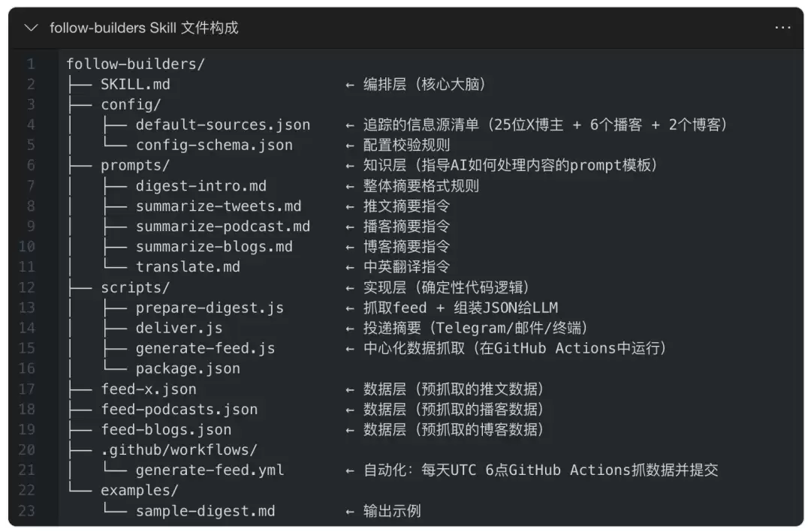This screenshot has width=811, height=532.
Task: Select the config/ folder line
Action: click(131, 104)
